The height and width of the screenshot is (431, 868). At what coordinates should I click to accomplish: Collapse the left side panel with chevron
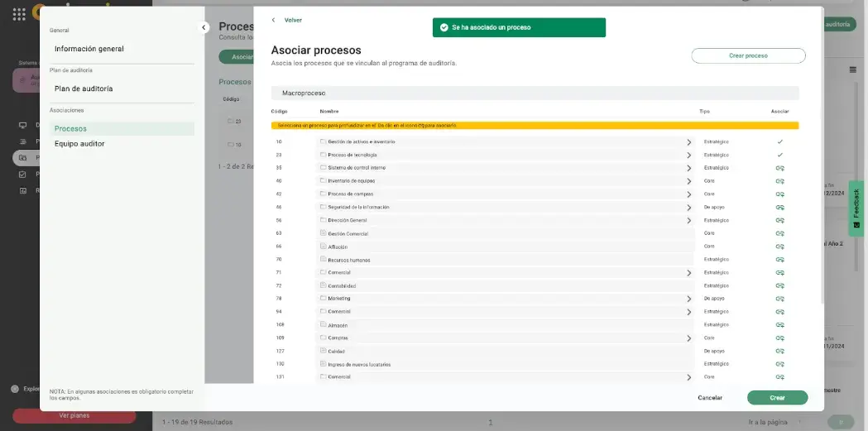click(204, 27)
